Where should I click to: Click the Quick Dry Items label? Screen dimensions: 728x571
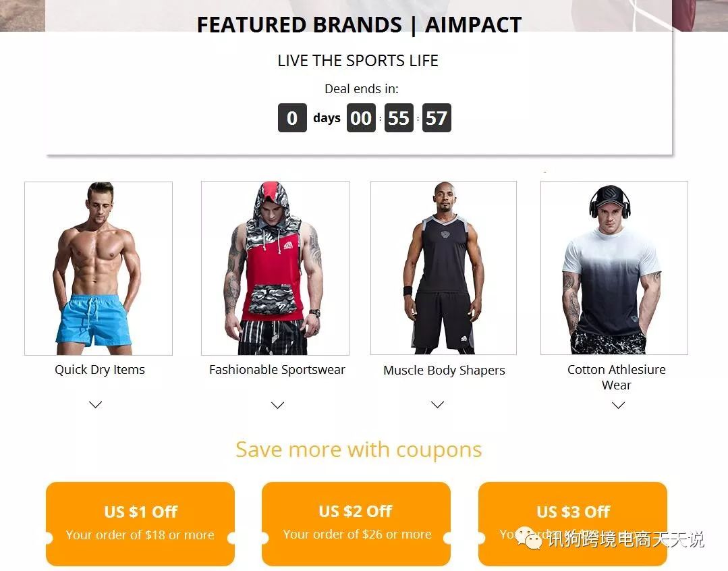(100, 370)
